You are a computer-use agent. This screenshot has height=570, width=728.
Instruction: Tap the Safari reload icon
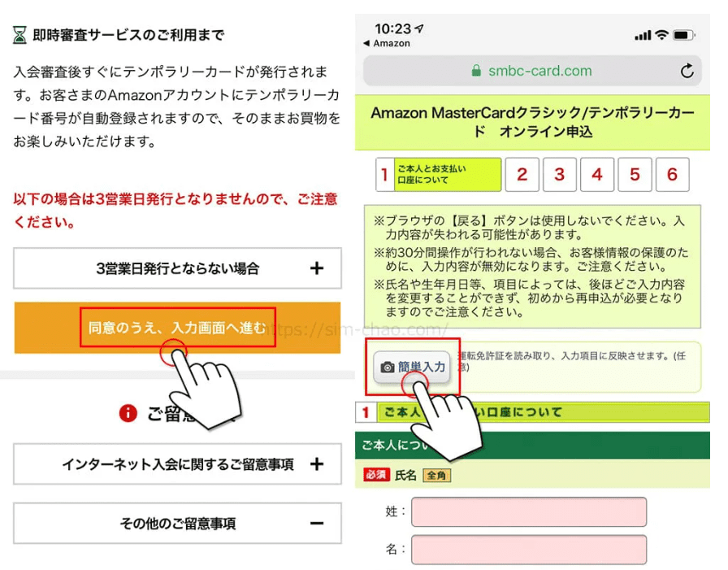pos(687,71)
